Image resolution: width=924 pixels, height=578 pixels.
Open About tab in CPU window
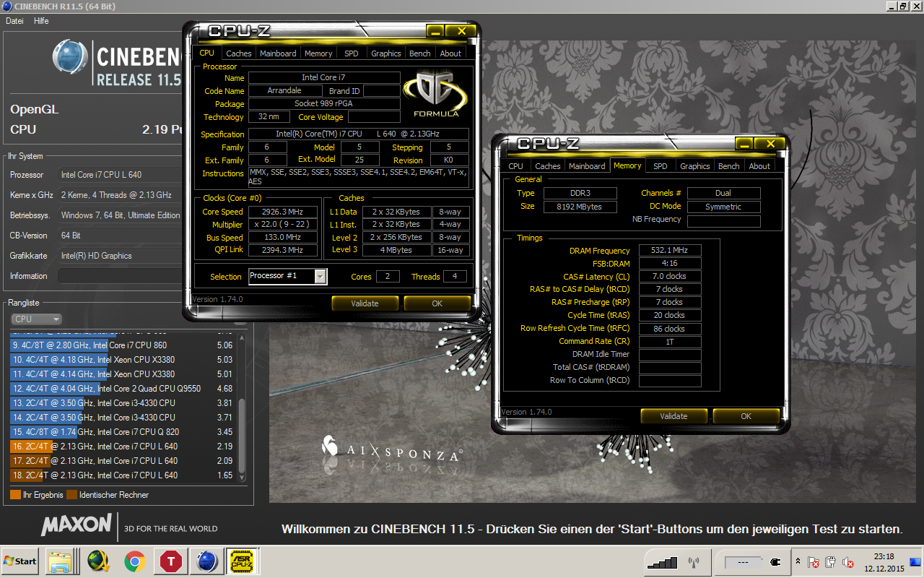(450, 53)
